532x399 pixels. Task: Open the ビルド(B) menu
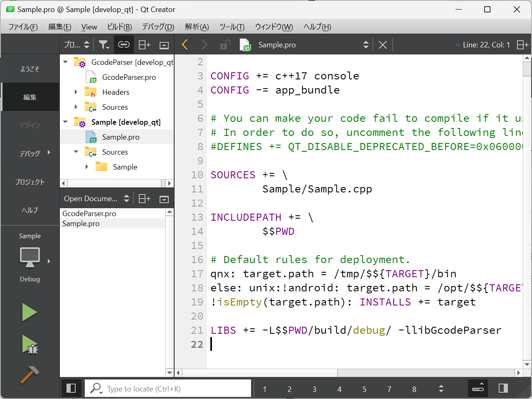tap(120, 27)
